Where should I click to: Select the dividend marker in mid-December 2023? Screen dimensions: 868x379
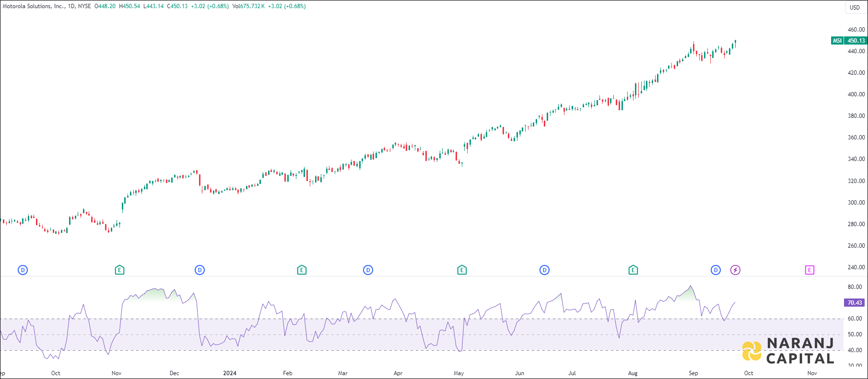point(199,270)
